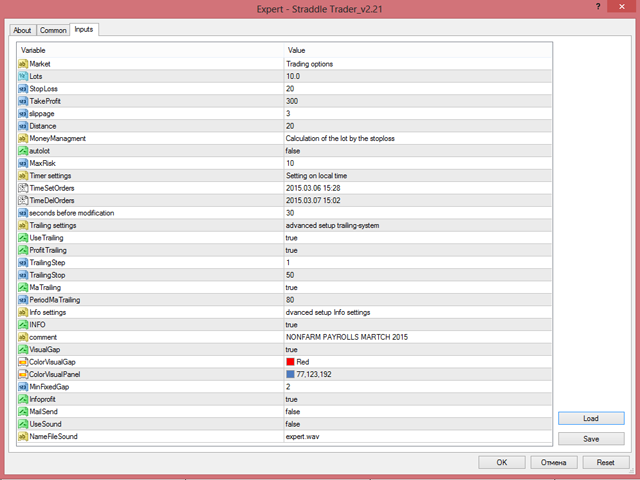Click the TrailingStop value 50
This screenshot has width=640, height=480.
pos(290,275)
